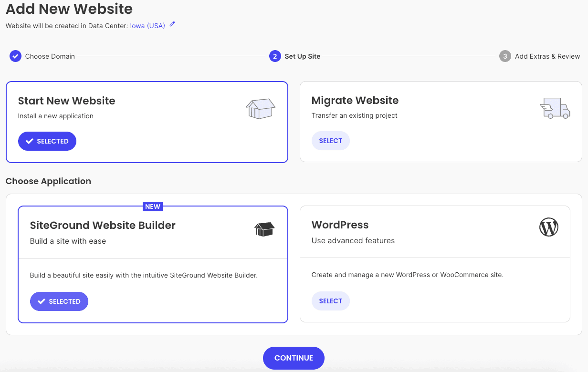Click the Migrate Website truck icon
588x372 pixels.
pos(555,108)
